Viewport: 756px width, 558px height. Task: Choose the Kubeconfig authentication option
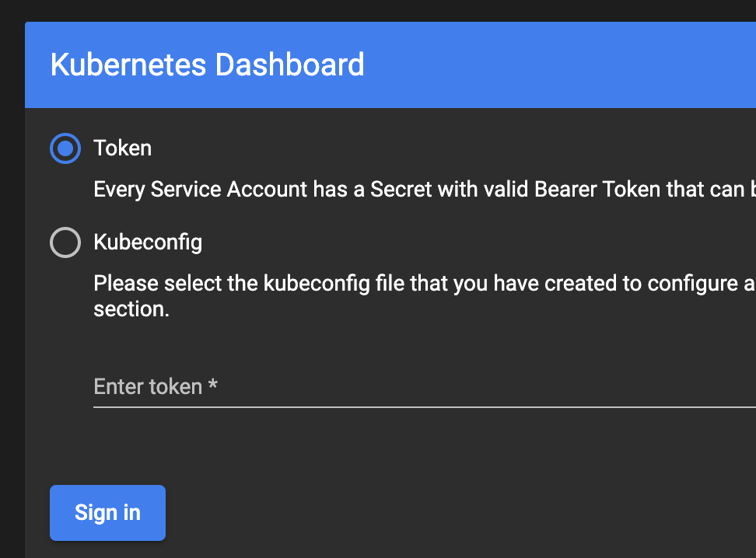pyautogui.click(x=65, y=242)
